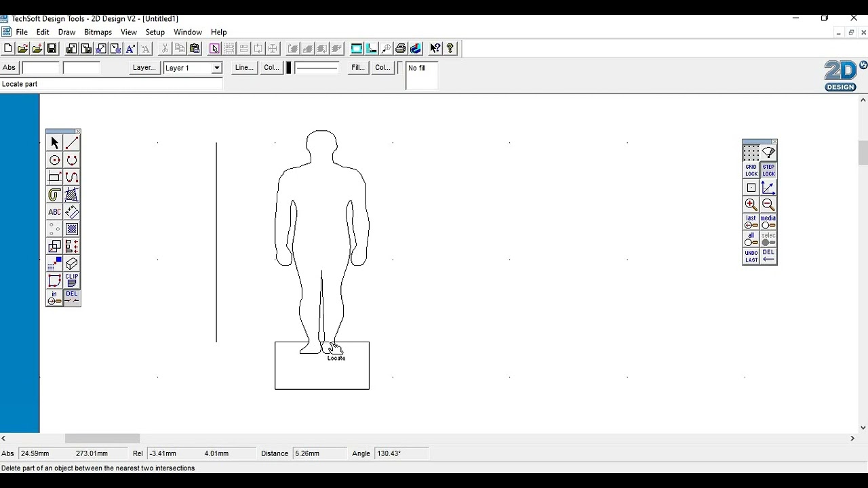This screenshot has width=868, height=488.
Task: Pick the CLIP tool
Action: point(72,281)
